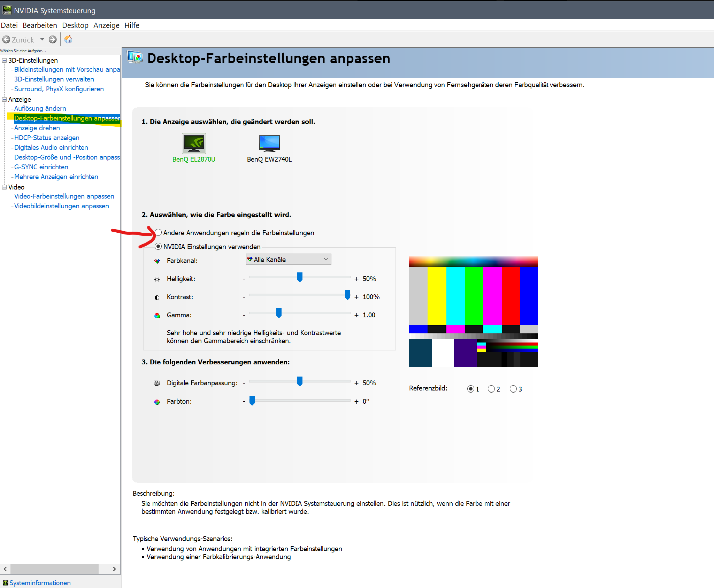Click the Back arrow icon
This screenshot has height=588, width=714.
click(x=6, y=39)
